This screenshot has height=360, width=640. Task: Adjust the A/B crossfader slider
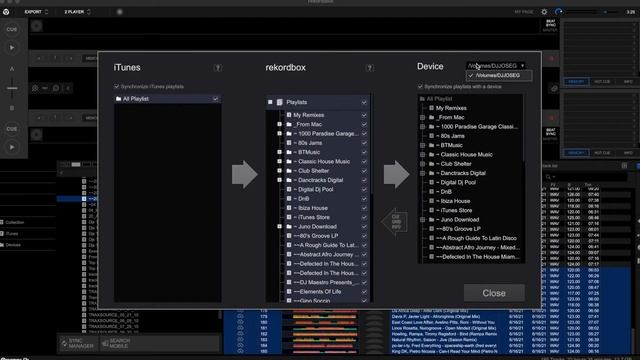[12, 88]
